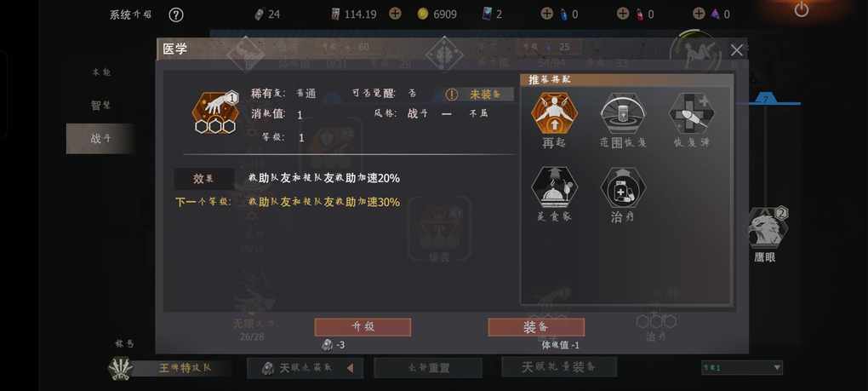Viewport: 868px width, 391px height.
Task: Click the 全部重置 reset all button
Action: point(428,368)
